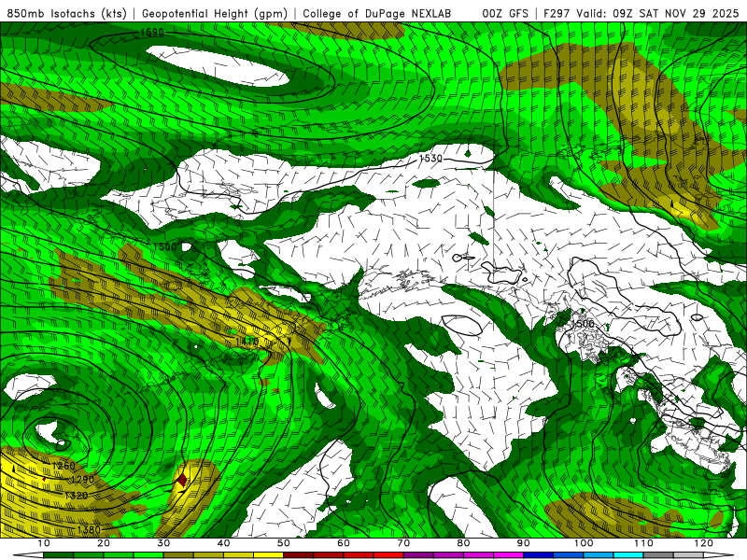
Task: Click the 80 knot legend value
Action: pos(463,543)
